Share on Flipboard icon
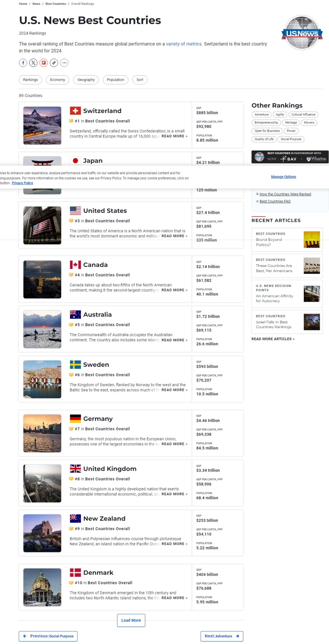 (x=44, y=63)
